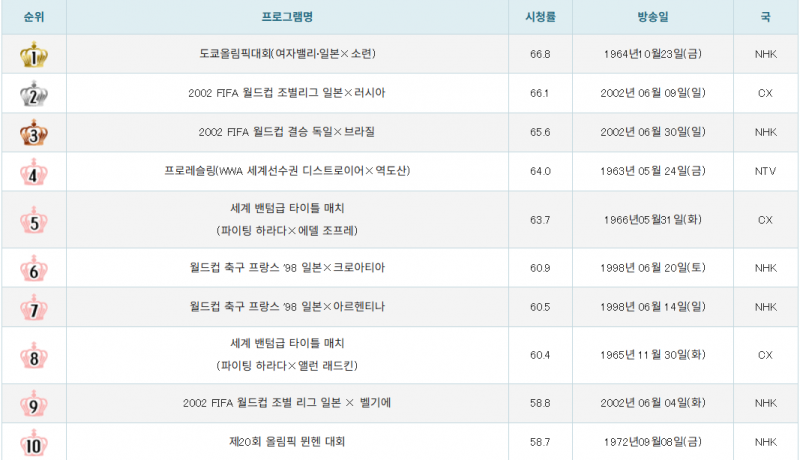Click NHK in the 독일×브라질 row
800x460 pixels.
(765, 132)
